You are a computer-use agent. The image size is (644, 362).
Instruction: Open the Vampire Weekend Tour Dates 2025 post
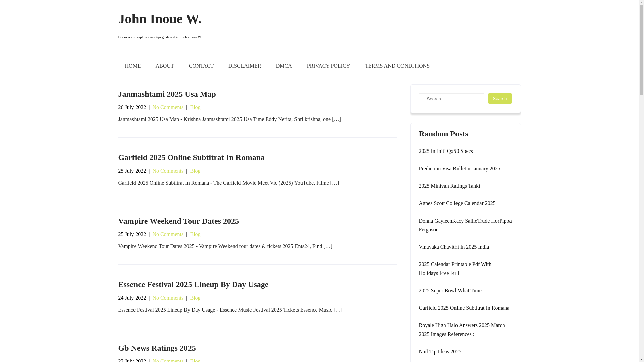click(x=178, y=221)
